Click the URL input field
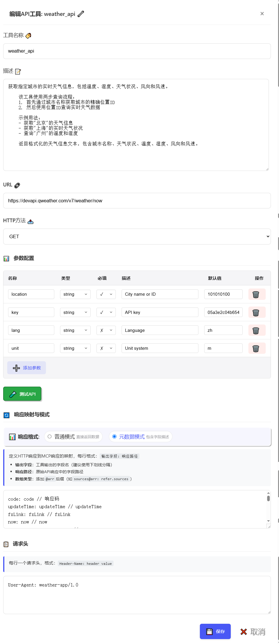The image size is (279, 644). (x=137, y=201)
